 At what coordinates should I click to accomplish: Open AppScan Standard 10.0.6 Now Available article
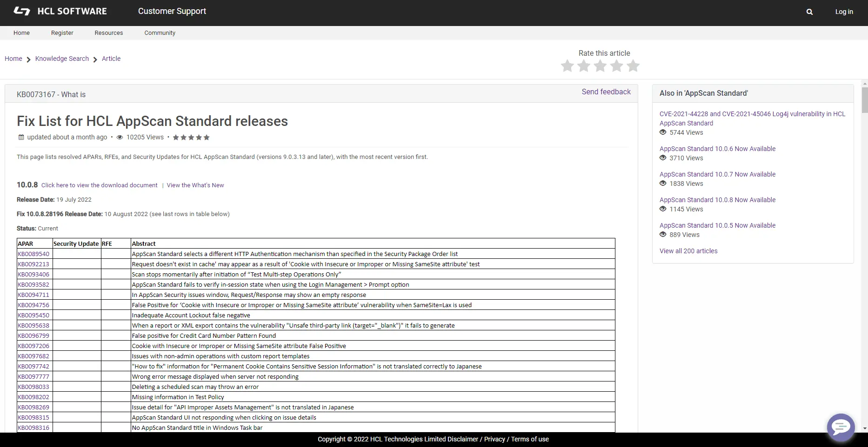tap(717, 149)
